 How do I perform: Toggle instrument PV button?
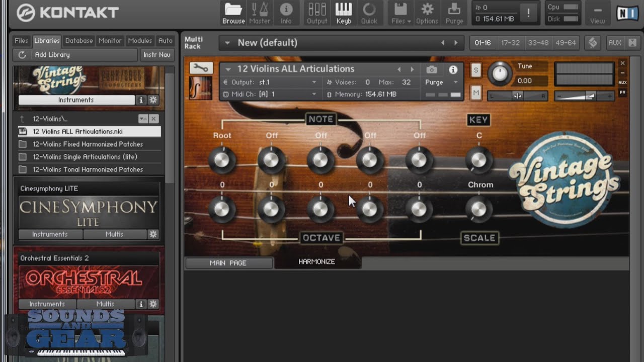pyautogui.click(x=622, y=93)
